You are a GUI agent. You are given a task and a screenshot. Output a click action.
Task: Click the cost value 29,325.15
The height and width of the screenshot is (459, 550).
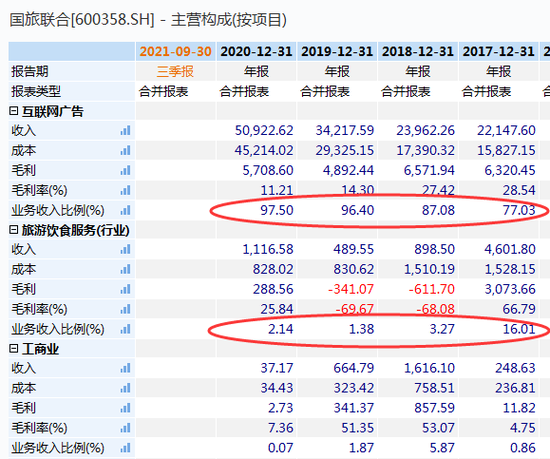pyautogui.click(x=345, y=150)
